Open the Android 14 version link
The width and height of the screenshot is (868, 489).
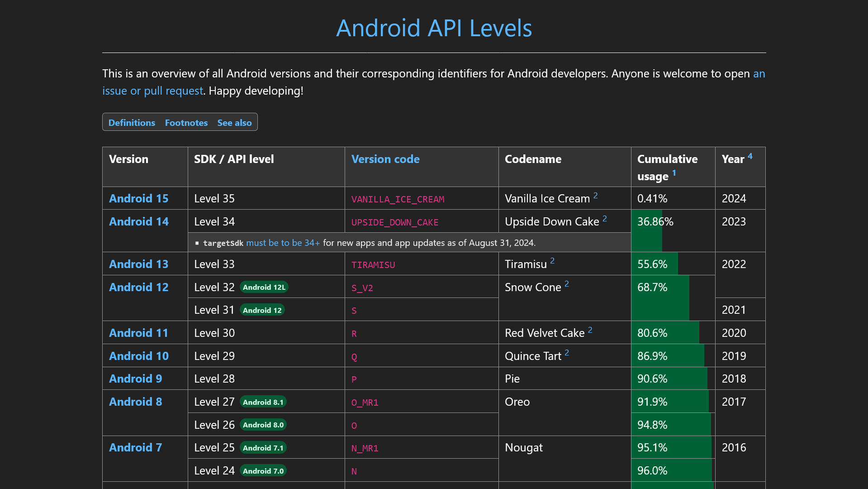pyautogui.click(x=139, y=222)
